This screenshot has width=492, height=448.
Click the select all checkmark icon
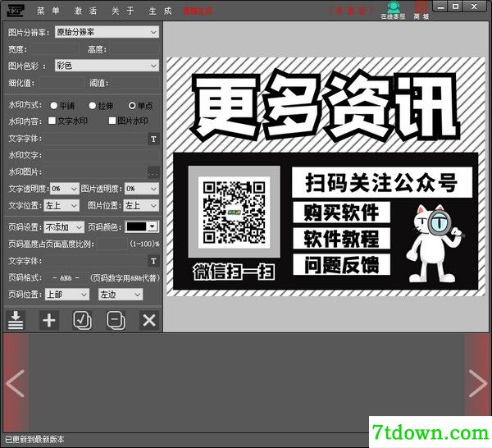click(82, 320)
